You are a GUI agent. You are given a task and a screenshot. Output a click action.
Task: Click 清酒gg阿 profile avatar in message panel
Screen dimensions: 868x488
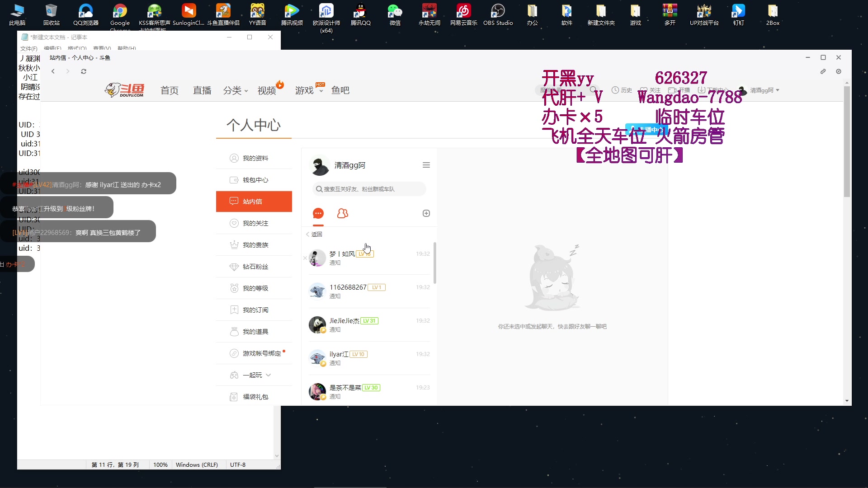coord(320,166)
